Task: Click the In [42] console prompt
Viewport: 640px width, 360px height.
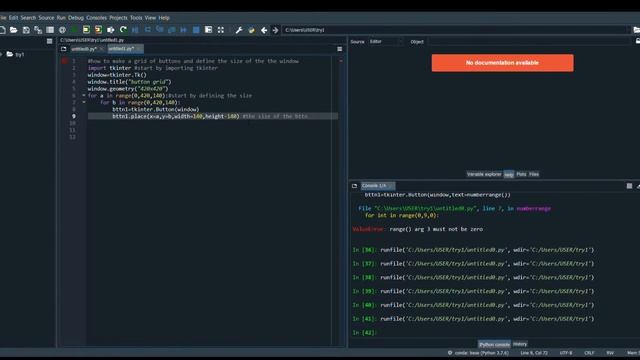Action: point(364,333)
